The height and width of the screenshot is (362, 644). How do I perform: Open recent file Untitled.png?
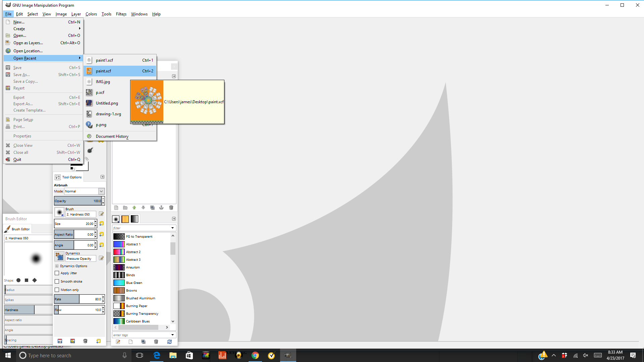pos(107,103)
